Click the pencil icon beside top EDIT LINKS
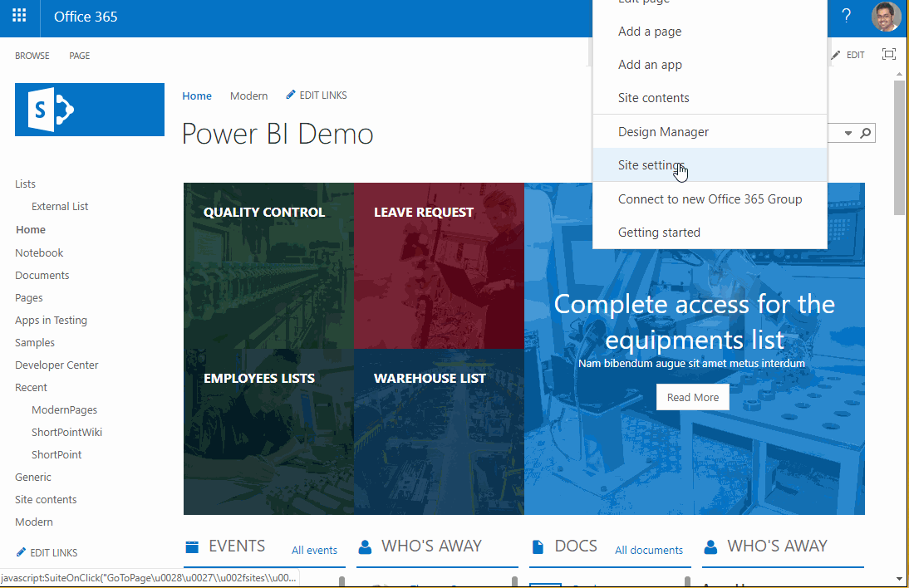The height and width of the screenshot is (588, 909). 291,95
